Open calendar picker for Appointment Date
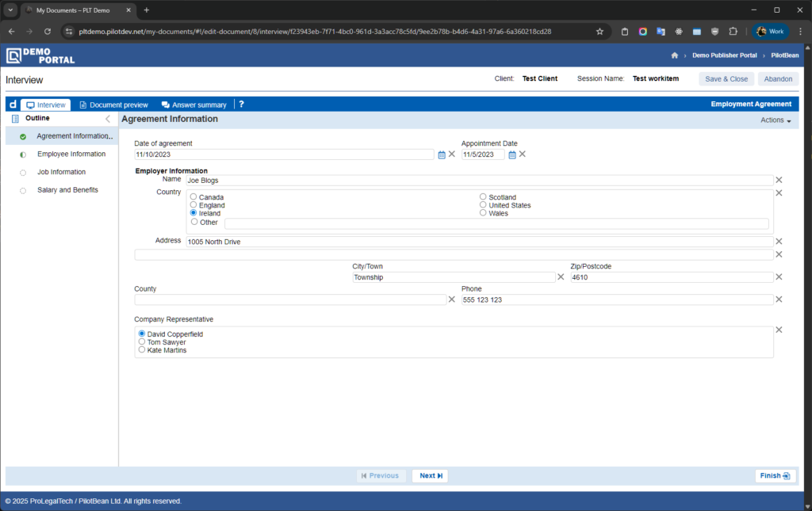 tap(512, 154)
